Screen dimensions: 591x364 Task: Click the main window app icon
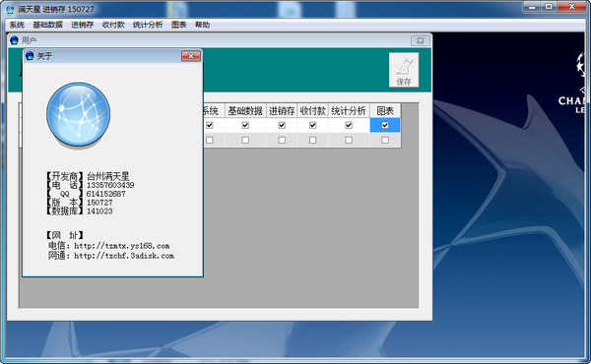(x=10, y=9)
